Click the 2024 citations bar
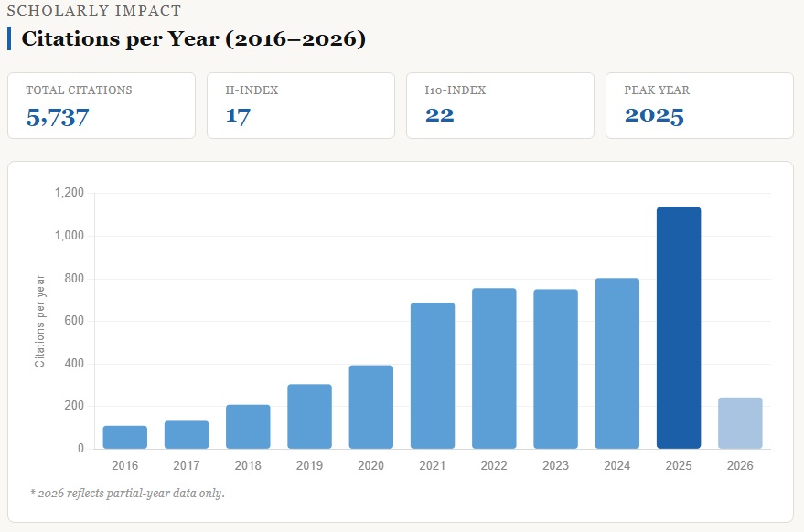This screenshot has height=532, width=804. 617,363
